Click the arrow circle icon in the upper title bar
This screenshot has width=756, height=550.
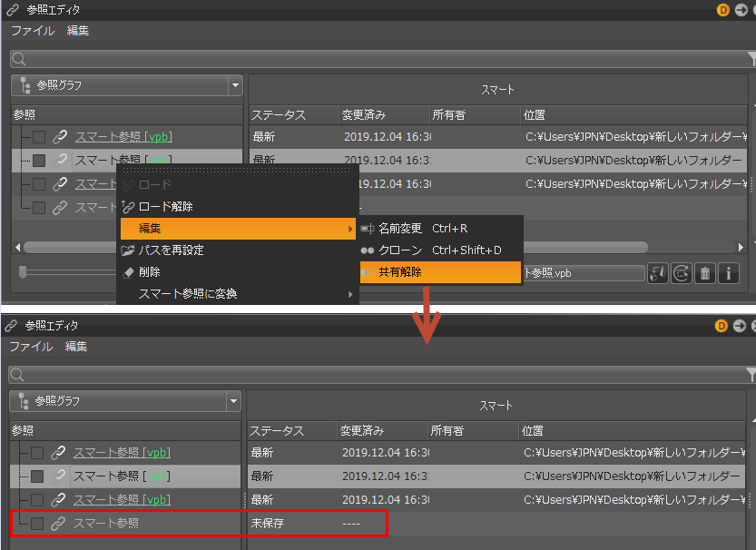(x=741, y=10)
